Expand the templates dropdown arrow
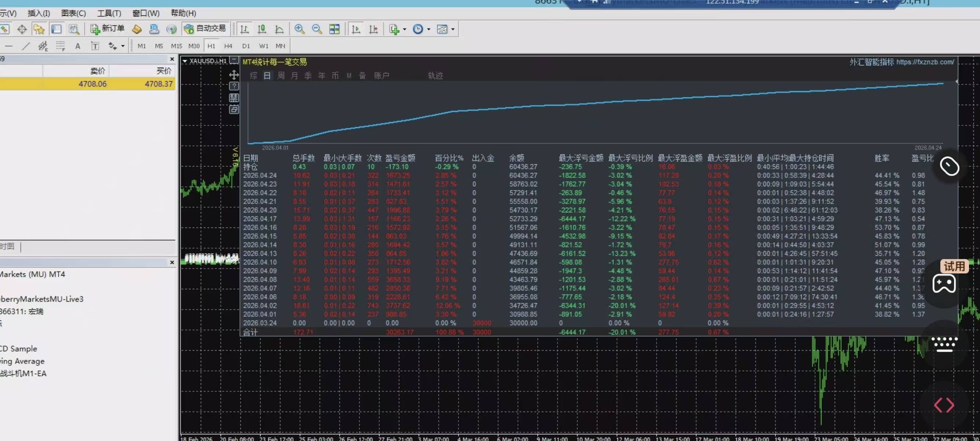The height and width of the screenshot is (441, 980). point(453,29)
